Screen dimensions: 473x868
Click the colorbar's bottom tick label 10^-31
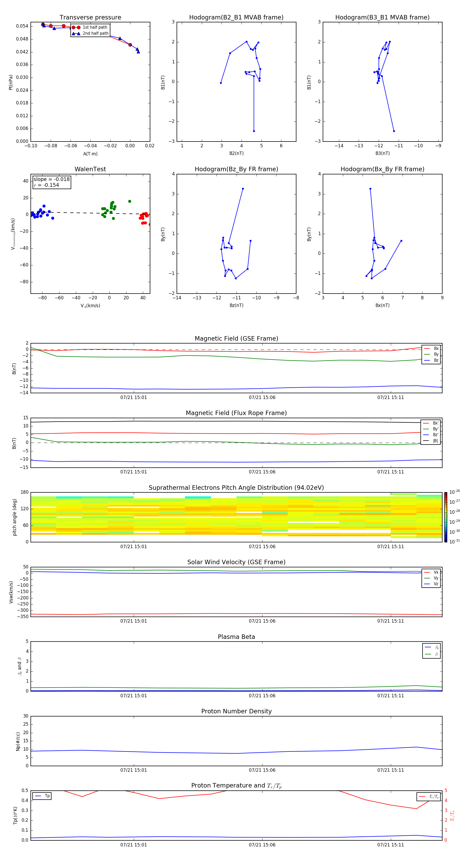pyautogui.click(x=455, y=542)
